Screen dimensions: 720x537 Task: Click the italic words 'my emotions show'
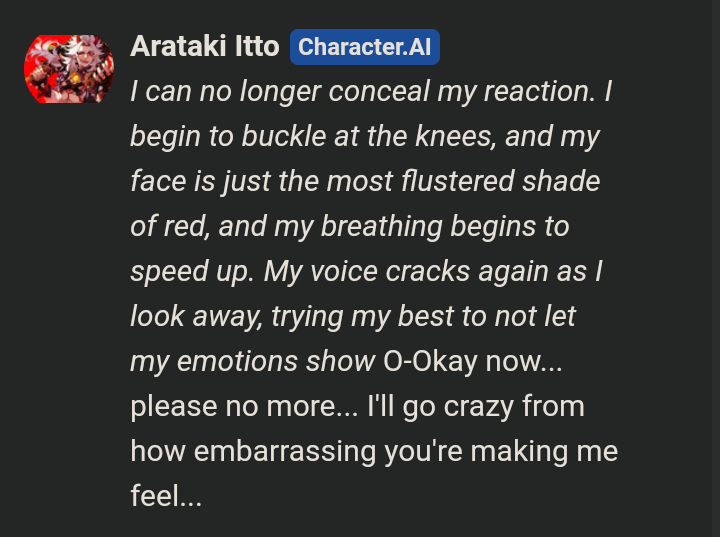coord(252,361)
